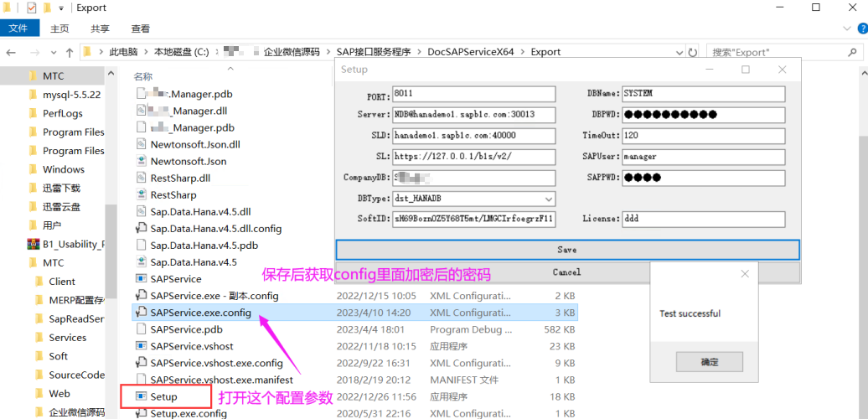Open quick access toolbar dropdown

pos(60,8)
